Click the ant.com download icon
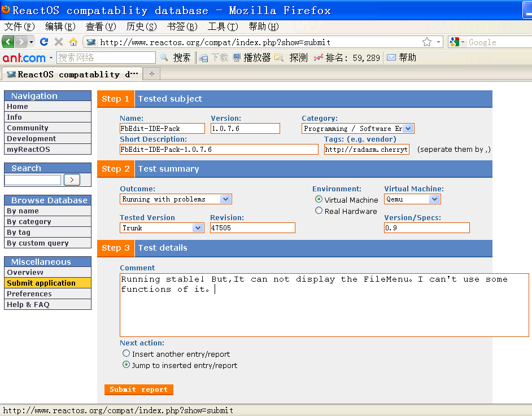This screenshot has width=532, height=416. (x=203, y=58)
